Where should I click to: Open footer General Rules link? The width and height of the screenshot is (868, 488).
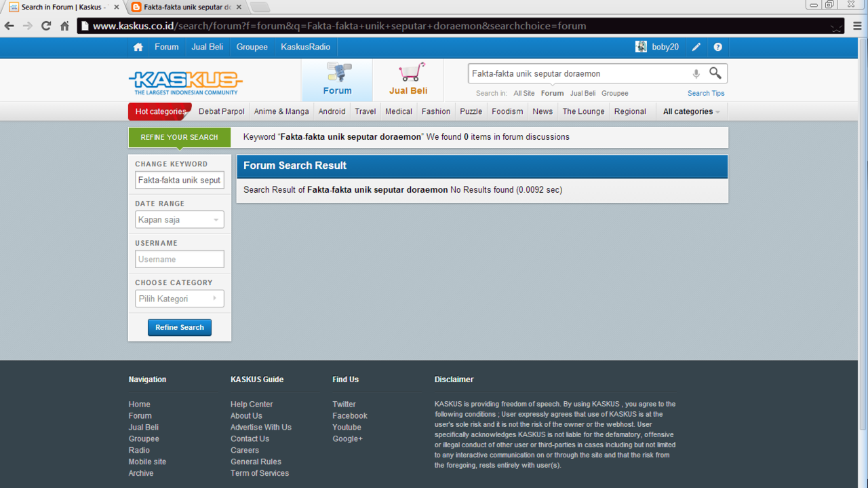click(x=256, y=462)
